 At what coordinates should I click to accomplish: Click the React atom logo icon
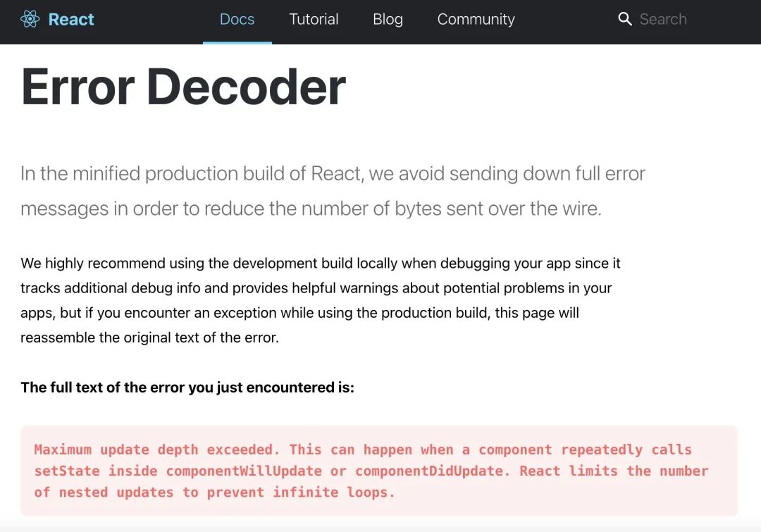coord(30,20)
